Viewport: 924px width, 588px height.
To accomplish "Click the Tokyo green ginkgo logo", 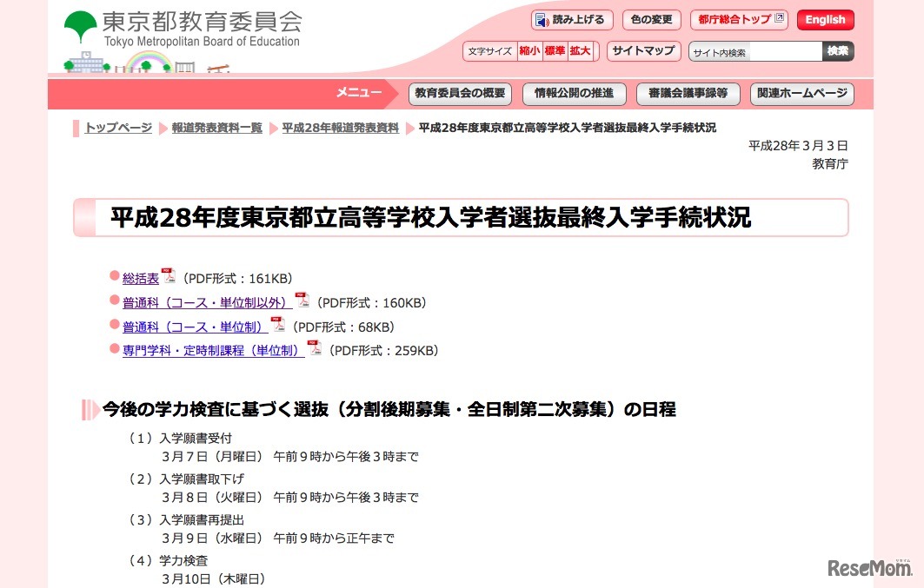I will 80,27.
